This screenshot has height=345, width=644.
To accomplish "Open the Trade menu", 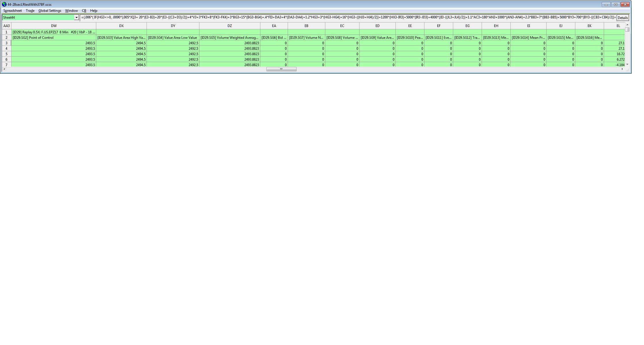I will pyautogui.click(x=30, y=11).
